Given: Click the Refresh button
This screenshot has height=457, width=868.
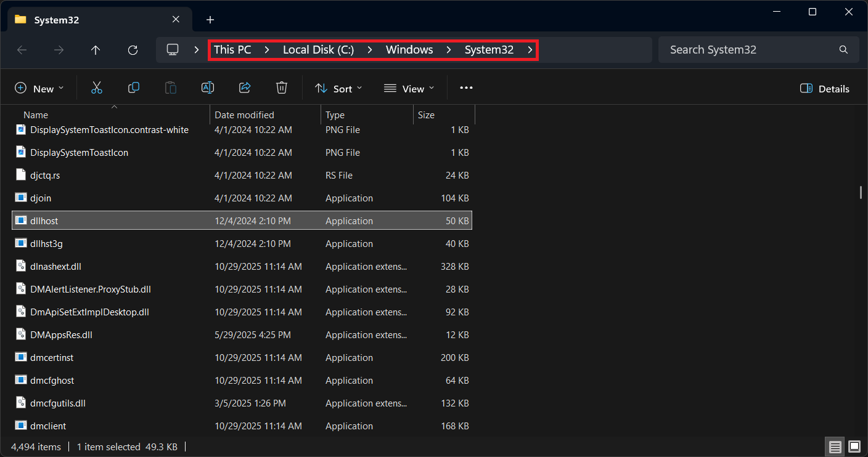Looking at the screenshot, I should coord(133,50).
